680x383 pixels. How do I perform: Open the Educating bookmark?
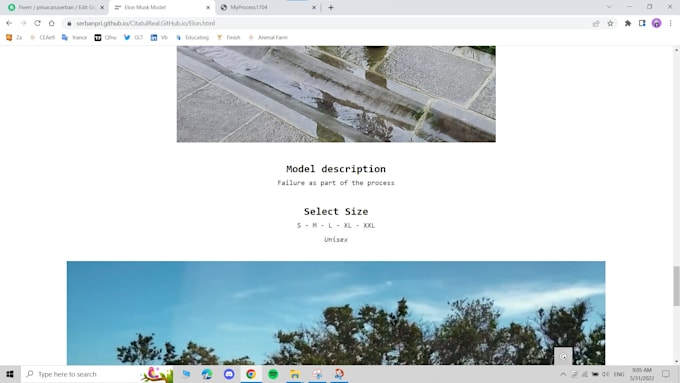click(x=192, y=38)
